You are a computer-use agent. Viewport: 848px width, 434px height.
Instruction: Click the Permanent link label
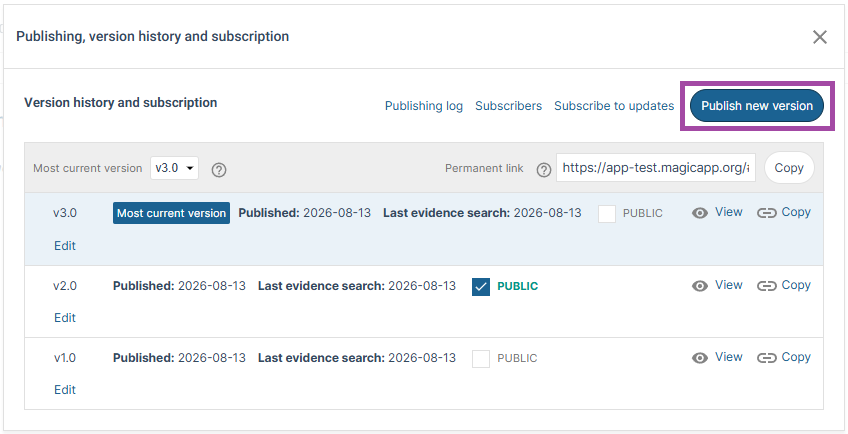click(484, 168)
